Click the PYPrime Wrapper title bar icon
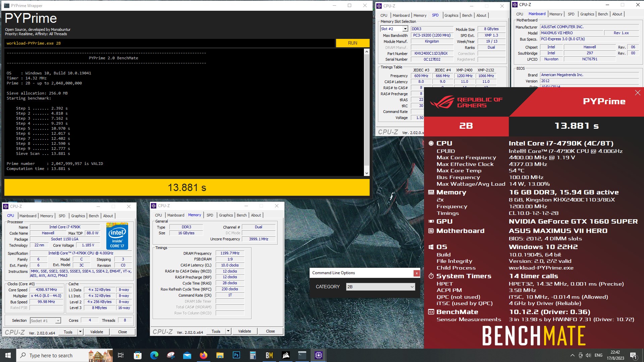The width and height of the screenshot is (644, 362). [6, 6]
